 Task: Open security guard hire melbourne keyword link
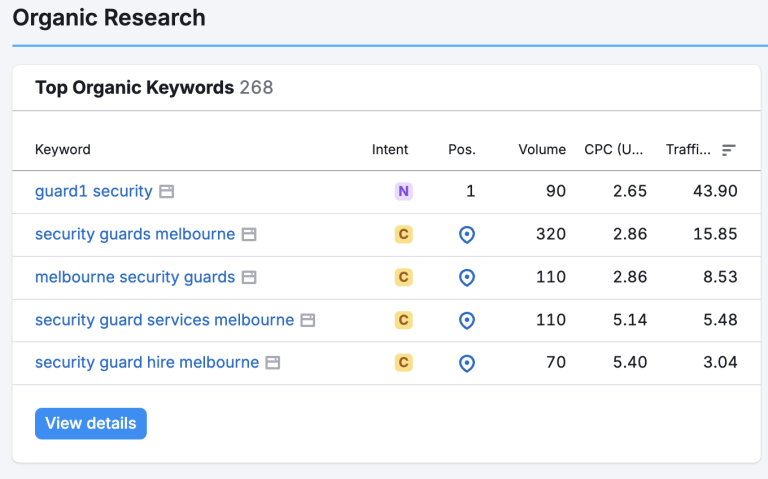(x=147, y=363)
